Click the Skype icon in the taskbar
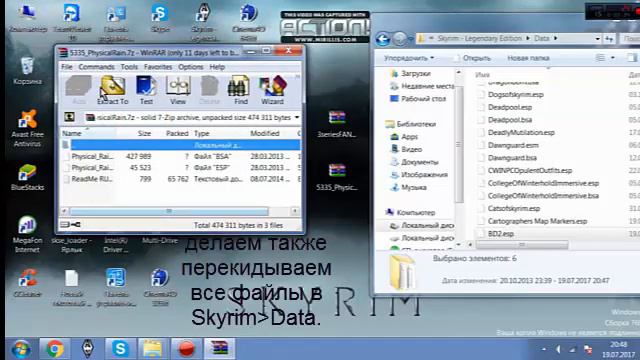Screen dimensions: 640x360 [120, 349]
